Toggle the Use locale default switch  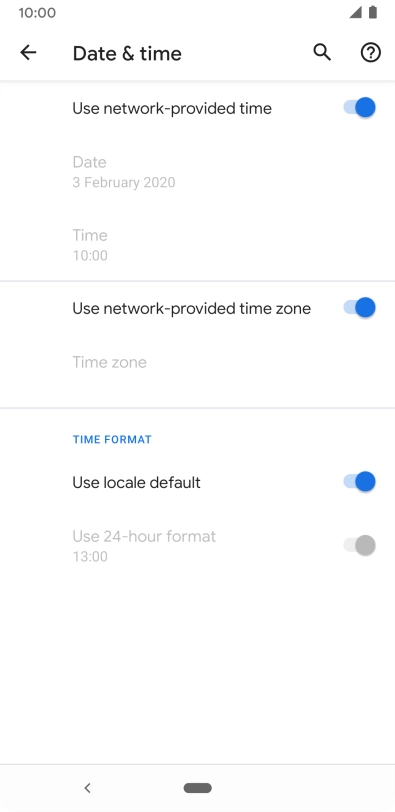tap(359, 482)
